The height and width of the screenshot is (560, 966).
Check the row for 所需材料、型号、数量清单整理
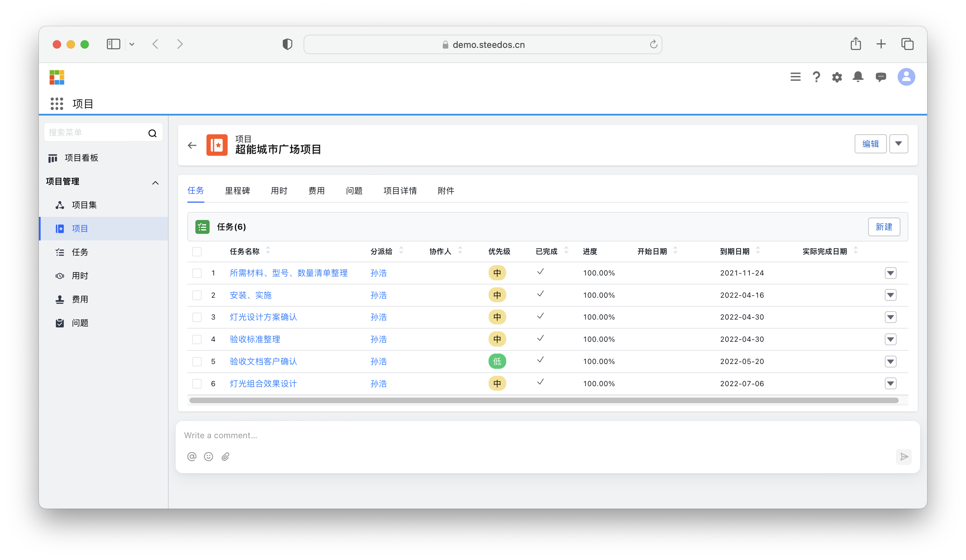click(197, 273)
